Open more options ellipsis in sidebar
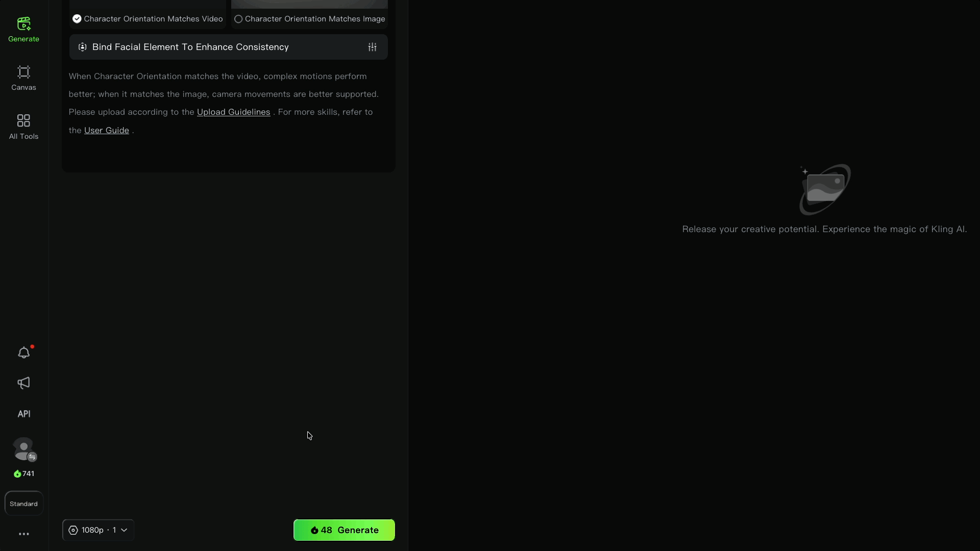 23,534
